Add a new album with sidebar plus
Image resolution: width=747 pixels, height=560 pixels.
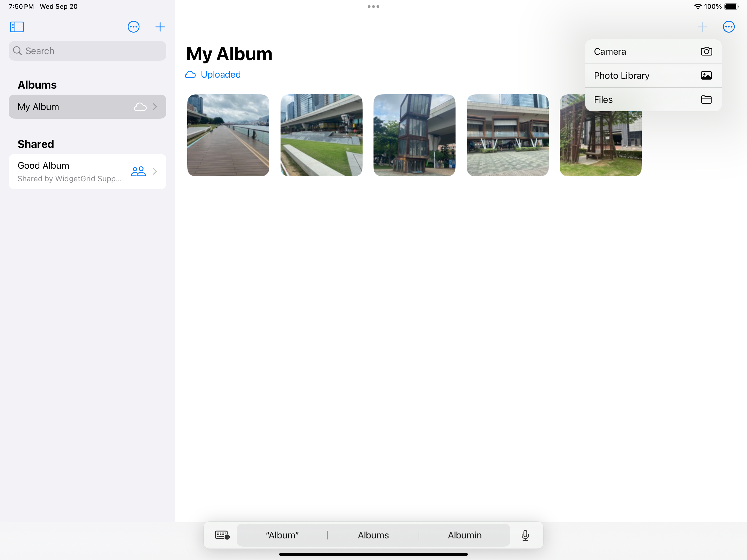(160, 27)
